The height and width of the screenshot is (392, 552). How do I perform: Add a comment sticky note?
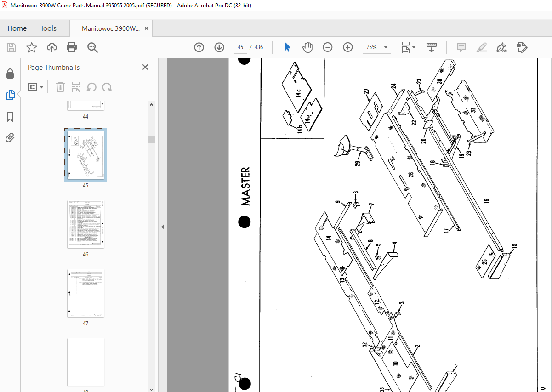[x=461, y=47]
